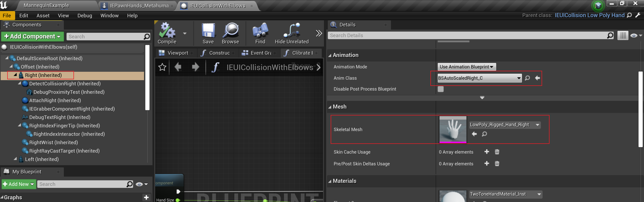Enable Disable Post Process Blueprint checkbox
The image size is (644, 202).
(x=441, y=89)
